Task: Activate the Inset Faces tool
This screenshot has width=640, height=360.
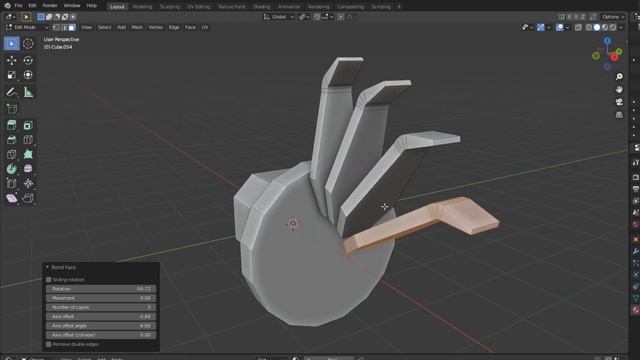Action: 28,125
